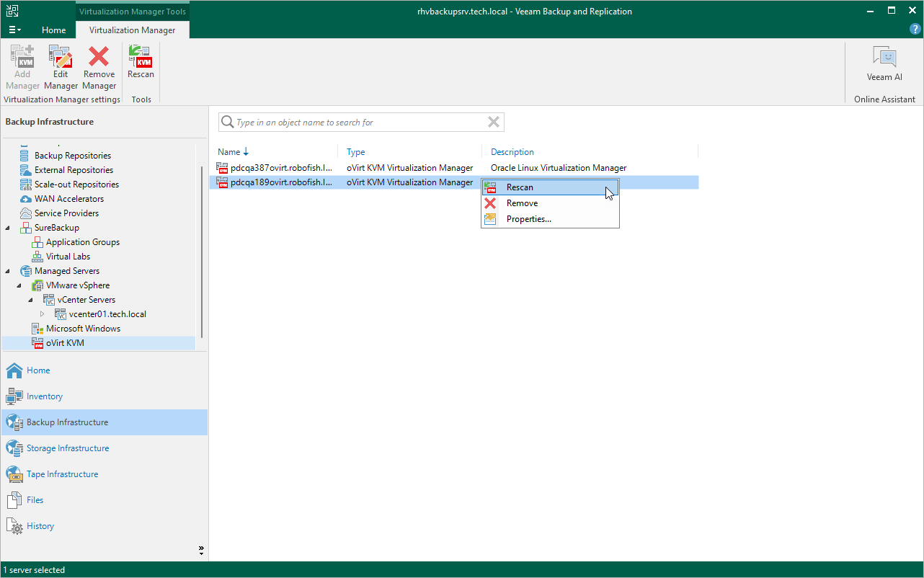
Task: Click the Managed Servers tree icon
Action: coord(26,271)
